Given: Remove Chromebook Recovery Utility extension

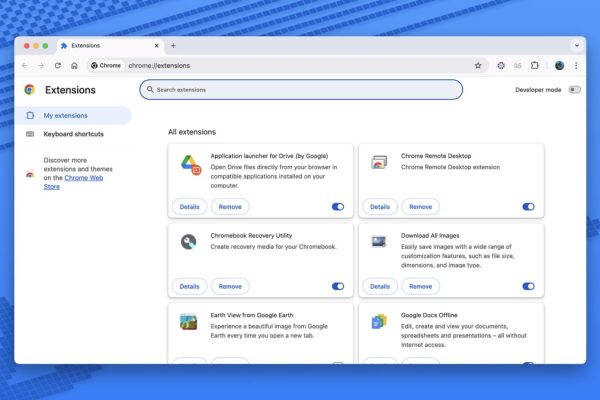Looking at the screenshot, I should pyautogui.click(x=230, y=286).
